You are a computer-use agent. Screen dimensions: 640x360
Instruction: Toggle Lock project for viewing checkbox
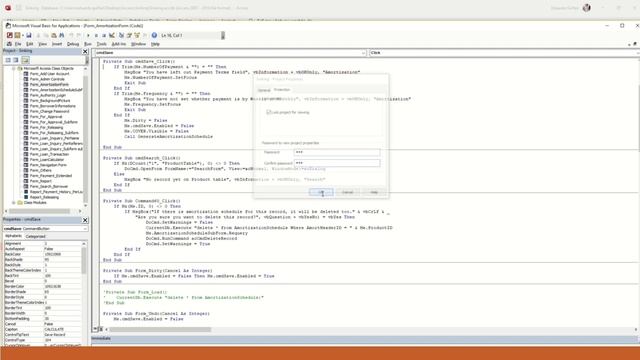click(269, 112)
